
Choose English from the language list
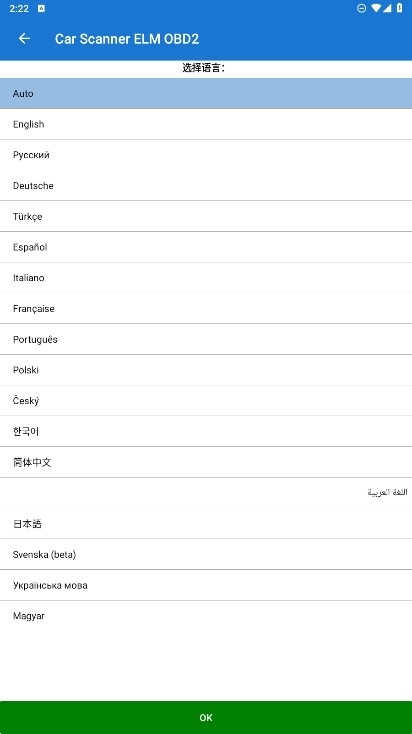pos(206,124)
